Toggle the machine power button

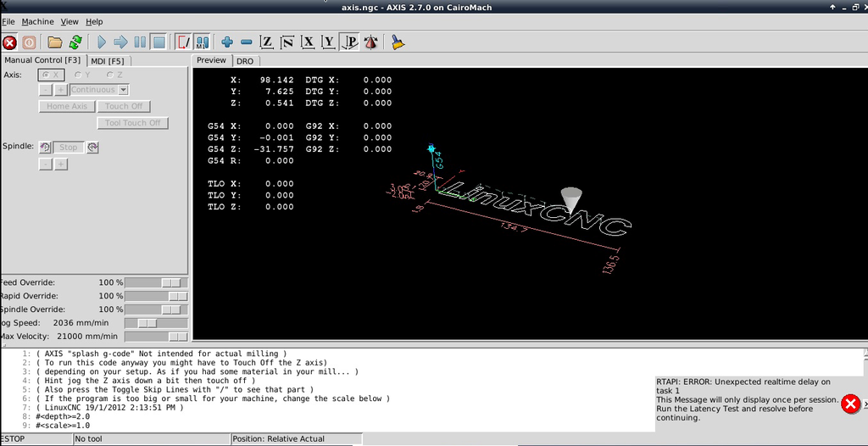(x=29, y=42)
